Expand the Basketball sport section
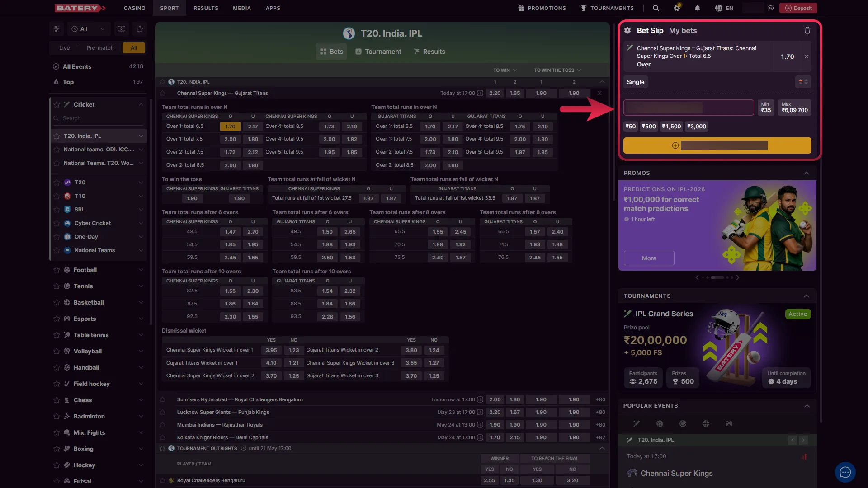This screenshot has height=488, width=868. tap(141, 302)
